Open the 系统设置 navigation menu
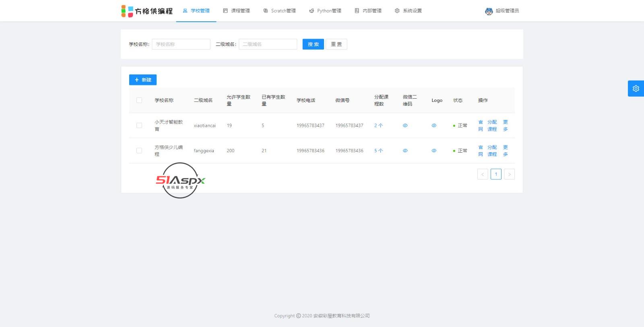 click(x=408, y=11)
